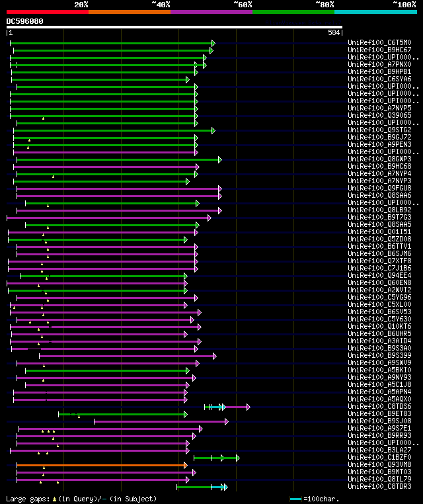Open the UniRef100_Q5ZD08 label
The width and height of the screenshot is (423, 504).
[x=379, y=239]
